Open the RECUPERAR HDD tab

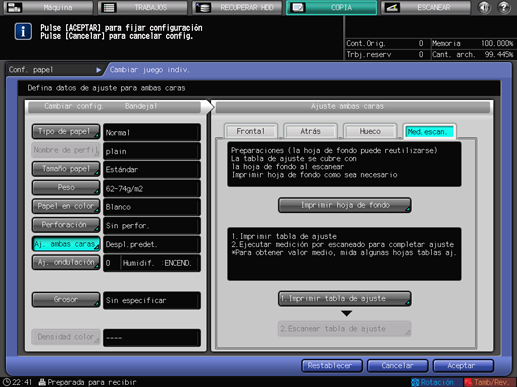(x=237, y=7)
